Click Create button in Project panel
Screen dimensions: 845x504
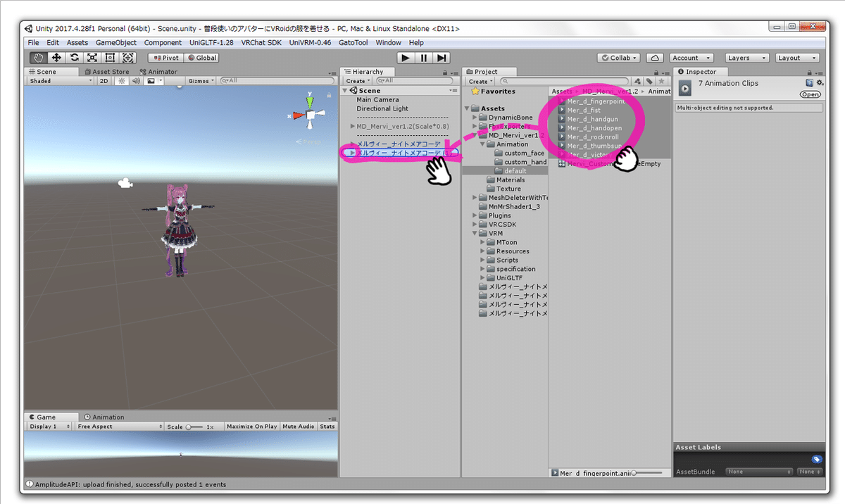tap(480, 81)
